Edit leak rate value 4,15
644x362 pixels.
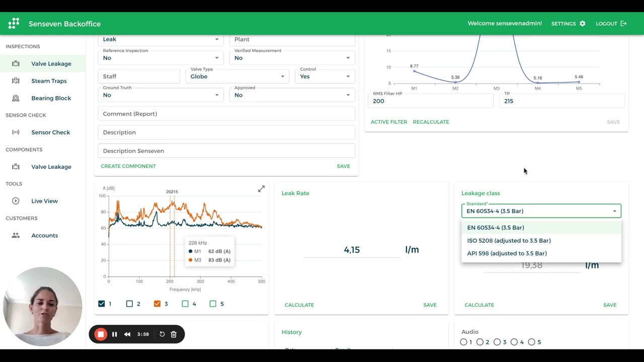coord(352,250)
